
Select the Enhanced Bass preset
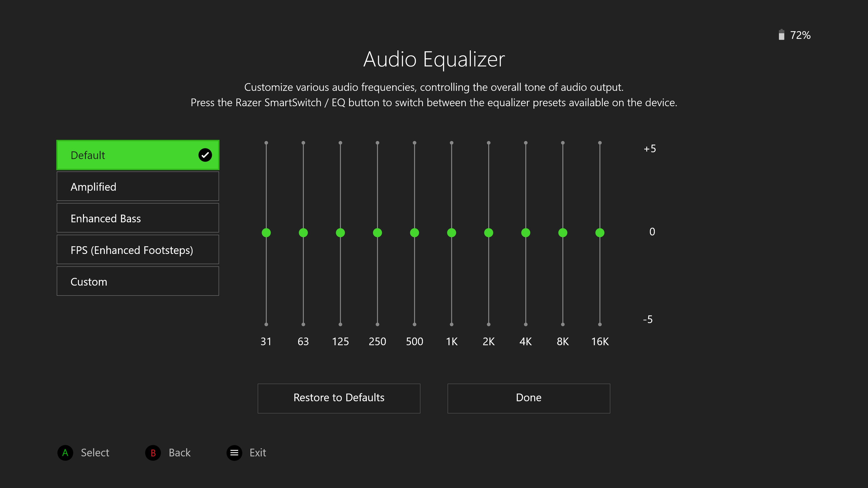[x=137, y=218]
